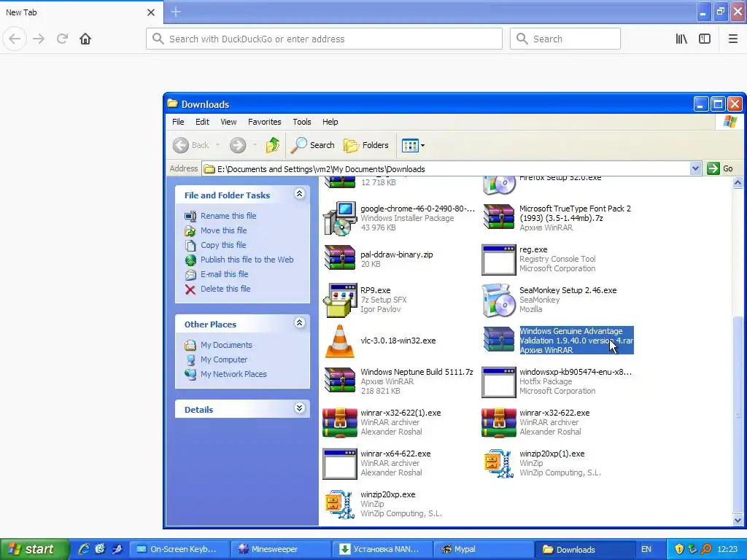The width and height of the screenshot is (747, 560).
Task: Click the EN language indicator
Action: [646, 550]
